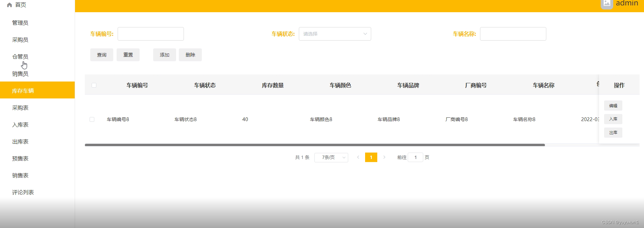Click 编辑 button in the row
This screenshot has height=228, width=644.
pyautogui.click(x=613, y=106)
